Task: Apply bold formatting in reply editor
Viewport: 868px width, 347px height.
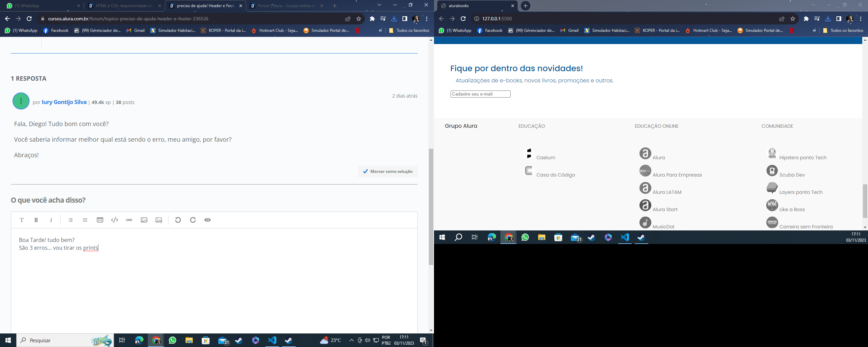Action: [36, 220]
